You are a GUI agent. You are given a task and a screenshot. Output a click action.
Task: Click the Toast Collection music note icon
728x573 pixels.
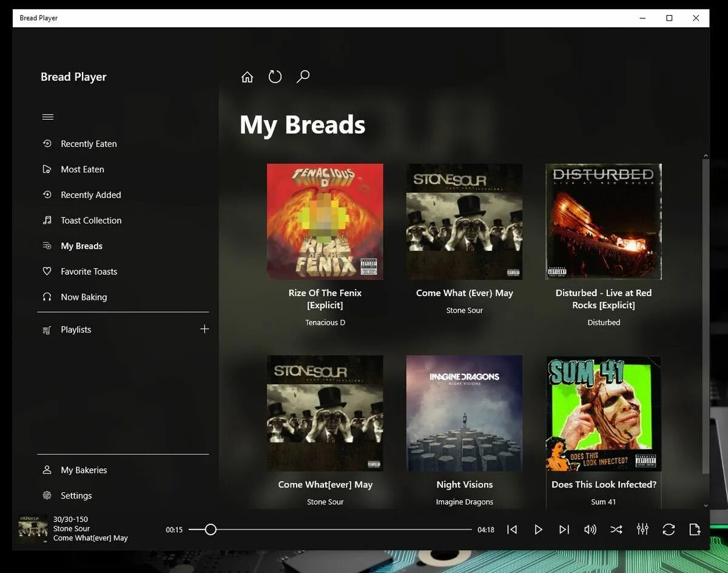click(47, 220)
